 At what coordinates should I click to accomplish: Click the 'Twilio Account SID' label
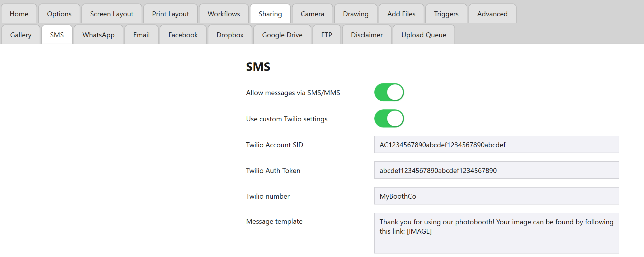tap(275, 145)
